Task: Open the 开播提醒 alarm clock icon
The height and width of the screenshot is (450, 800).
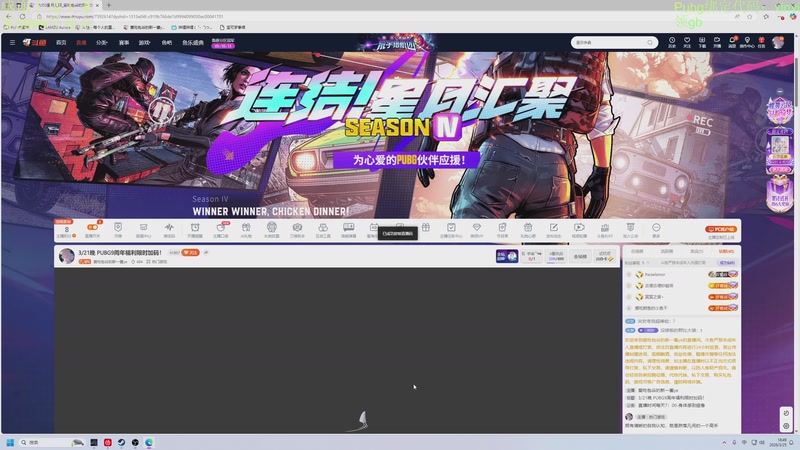Action: pos(195,230)
